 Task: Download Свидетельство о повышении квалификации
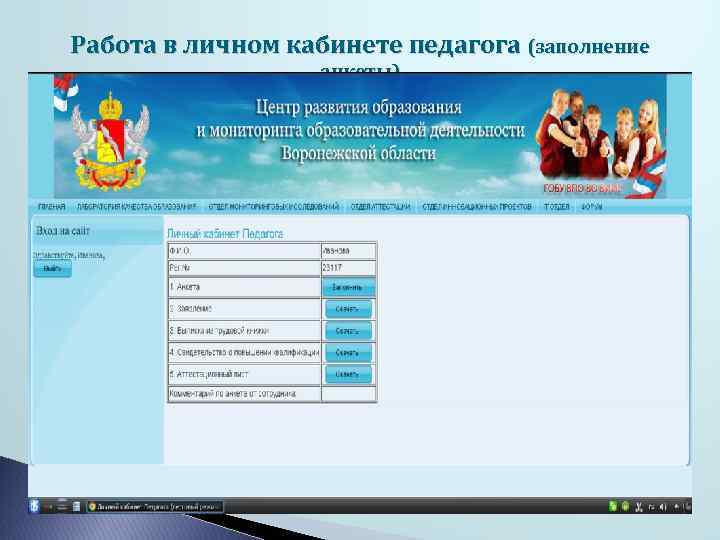click(x=348, y=353)
